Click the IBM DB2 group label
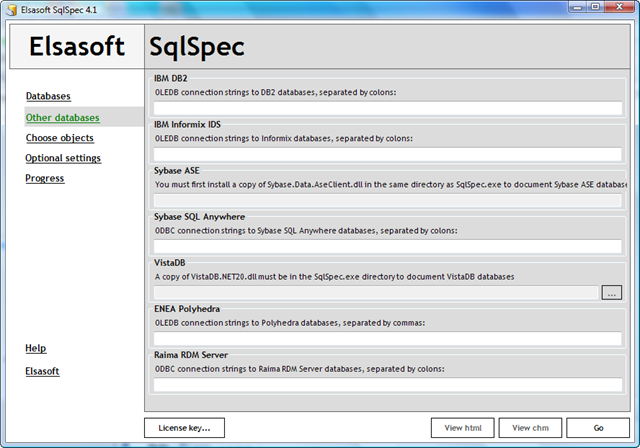Image resolution: width=640 pixels, height=448 pixels. (x=171, y=78)
